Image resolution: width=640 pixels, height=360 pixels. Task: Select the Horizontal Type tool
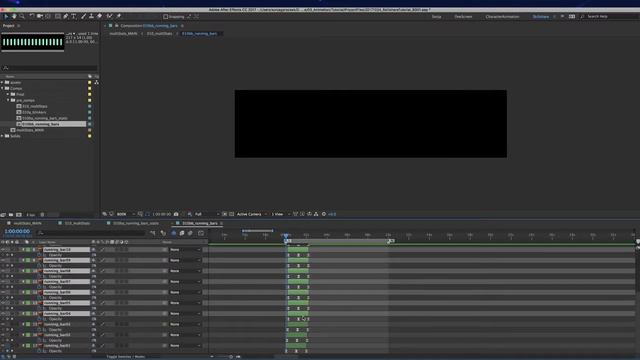[74, 16]
